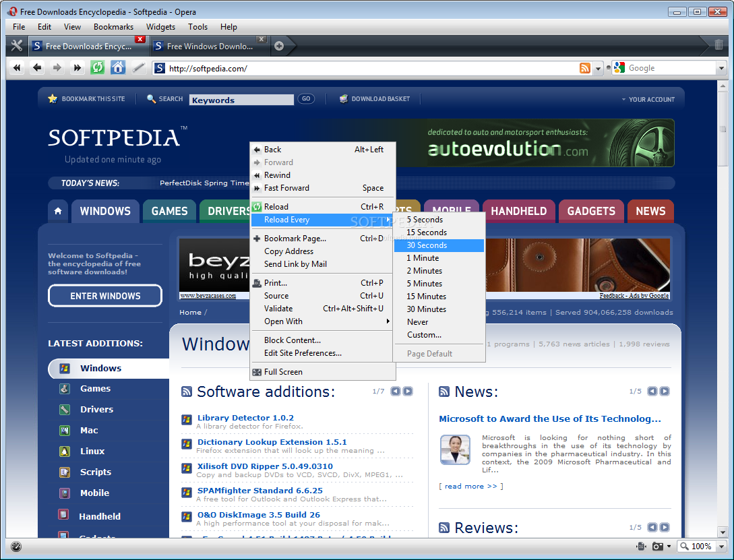Image resolution: width=734 pixels, height=560 pixels.
Task: Click the zoom magnifier in status bar
Action: (x=685, y=547)
